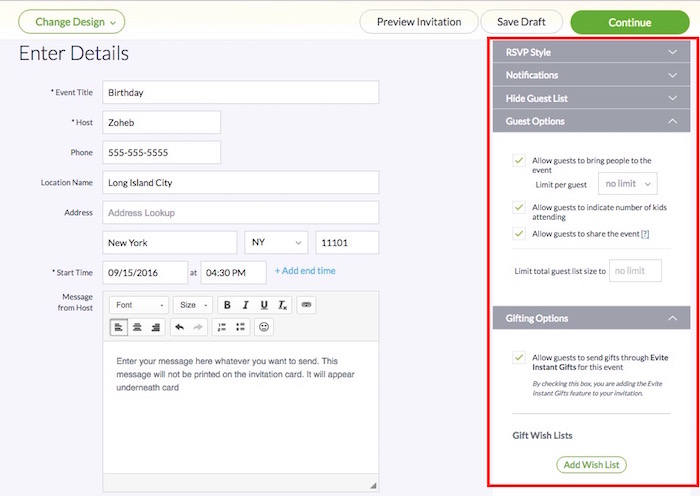Viewport: 700px width, 496px height.
Task: Insert a link using the link icon
Action: point(307,305)
